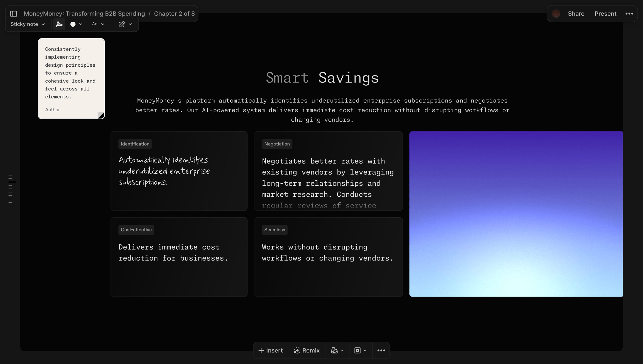The height and width of the screenshot is (364, 643).
Task: Click the user avatar circle
Action: pos(556,14)
